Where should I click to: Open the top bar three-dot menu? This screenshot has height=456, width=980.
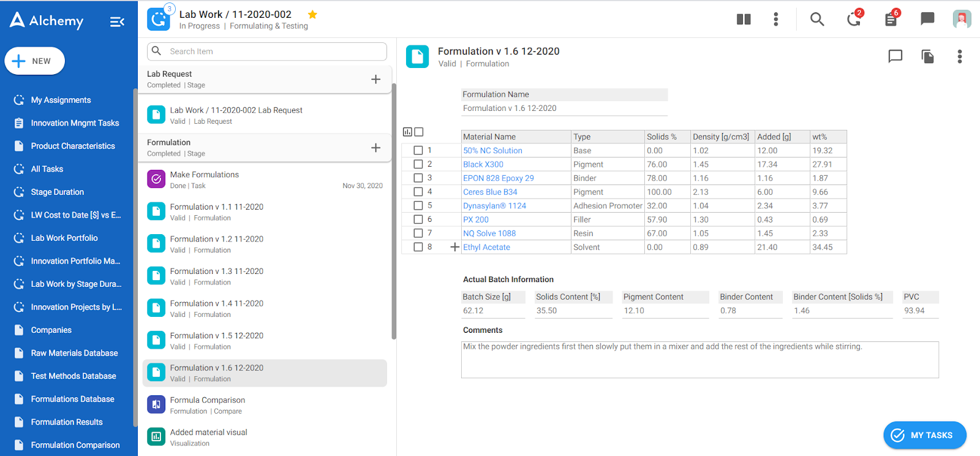(x=776, y=19)
